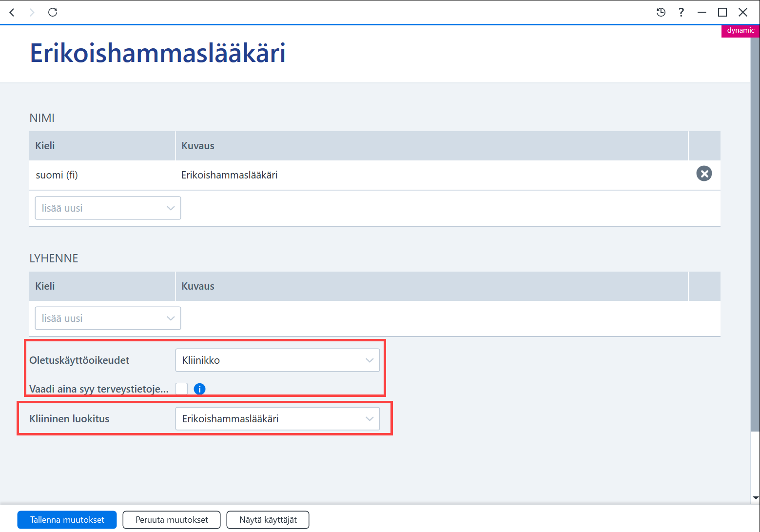Click the Erikoishammaslääkäri description cell text

click(230, 175)
